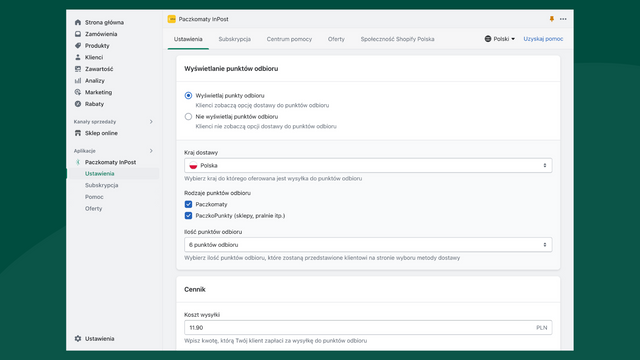
Task: Uncheck the Paczkomaty checkbox
Action: (188, 204)
